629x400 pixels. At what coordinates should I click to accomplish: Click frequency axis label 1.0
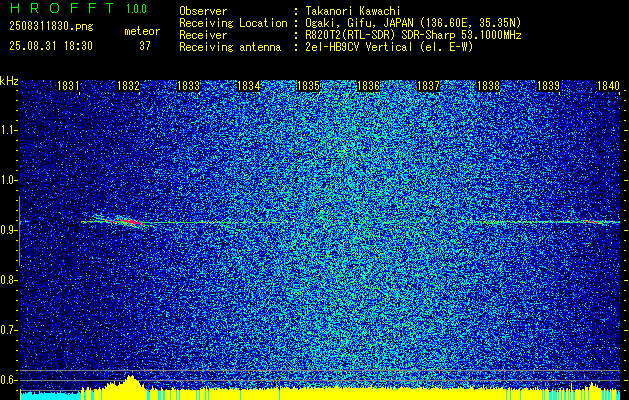8,181
